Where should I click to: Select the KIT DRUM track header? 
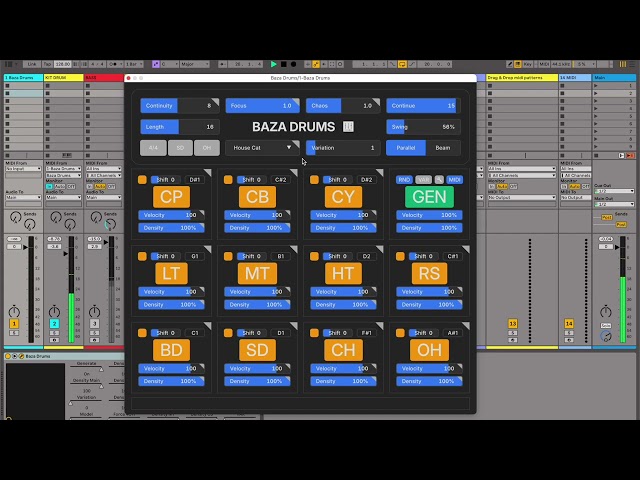[x=64, y=78]
